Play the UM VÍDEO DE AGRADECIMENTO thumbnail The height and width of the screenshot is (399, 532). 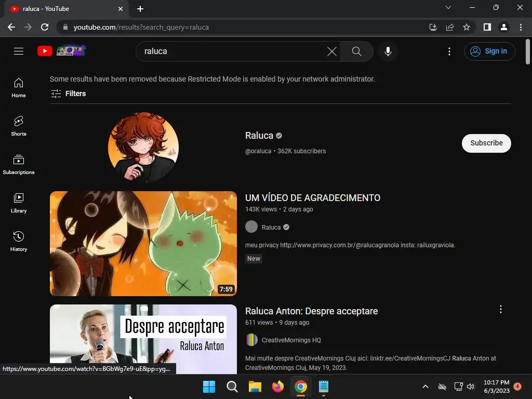[143, 244]
